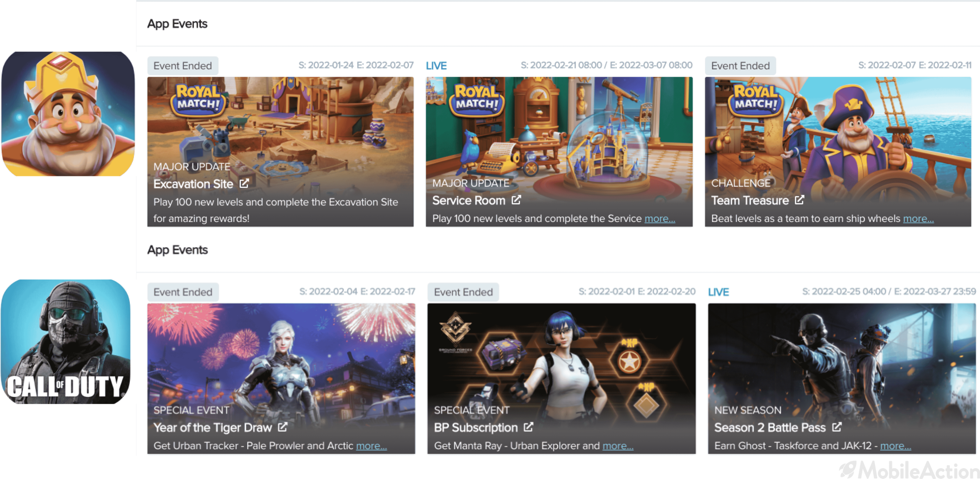Click 'Event Ended' badge above Year of the Tiger Draw
Image resolution: width=980 pixels, height=479 pixels.
pyautogui.click(x=183, y=292)
